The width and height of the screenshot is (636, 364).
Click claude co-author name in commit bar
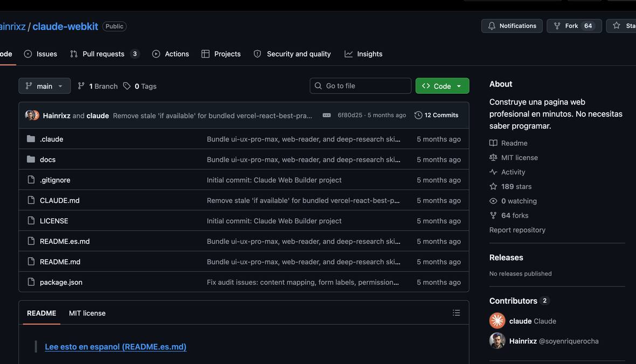tap(98, 116)
